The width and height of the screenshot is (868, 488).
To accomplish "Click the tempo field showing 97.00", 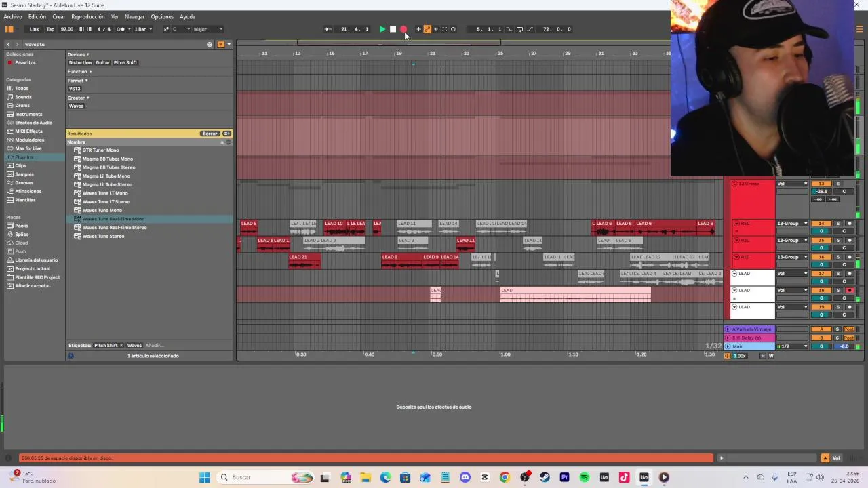I will pos(67,29).
